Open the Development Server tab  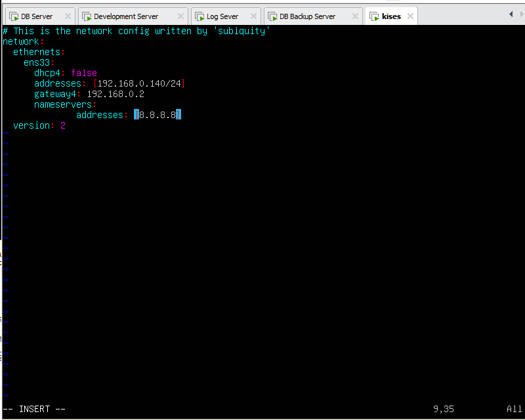(x=133, y=16)
